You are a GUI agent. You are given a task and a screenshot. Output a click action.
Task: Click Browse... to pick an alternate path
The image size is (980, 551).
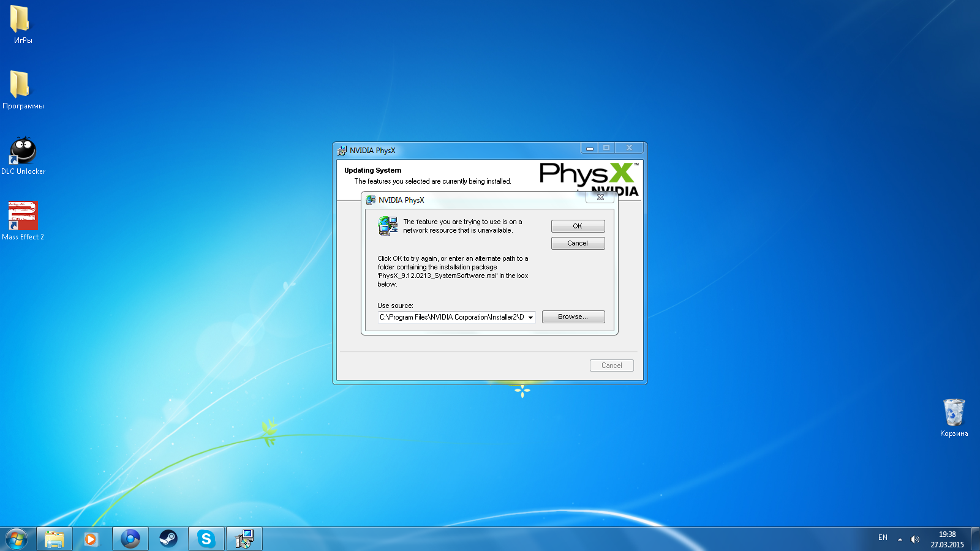click(x=573, y=317)
